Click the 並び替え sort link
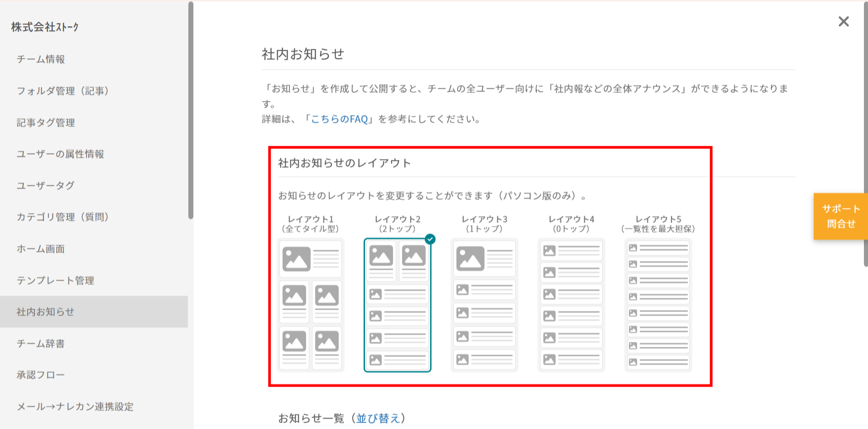This screenshot has height=429, width=868. (x=378, y=418)
